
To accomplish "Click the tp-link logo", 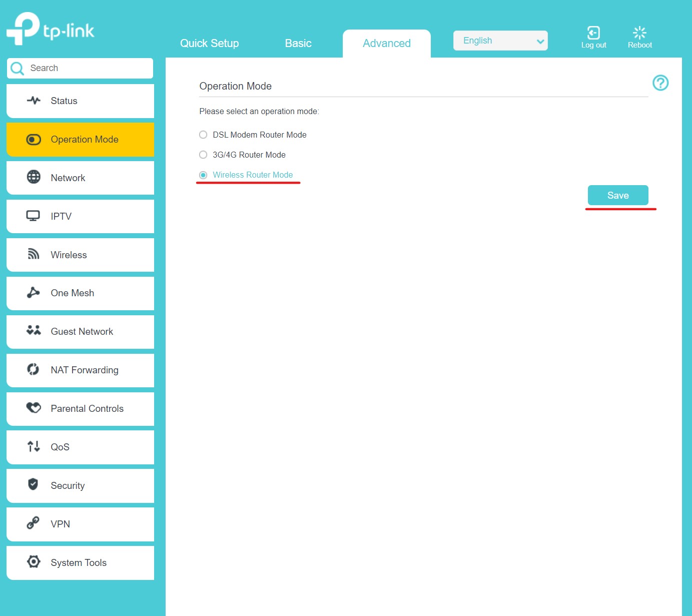I will coord(51,29).
